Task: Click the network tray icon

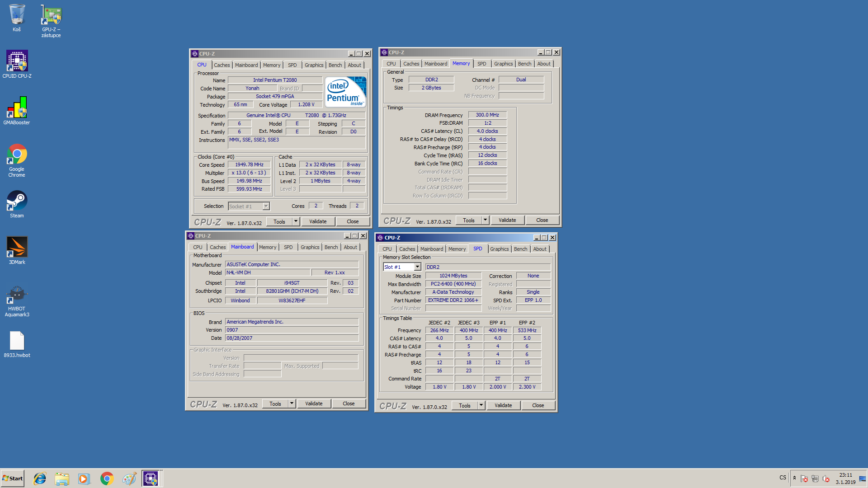Action: (x=815, y=479)
